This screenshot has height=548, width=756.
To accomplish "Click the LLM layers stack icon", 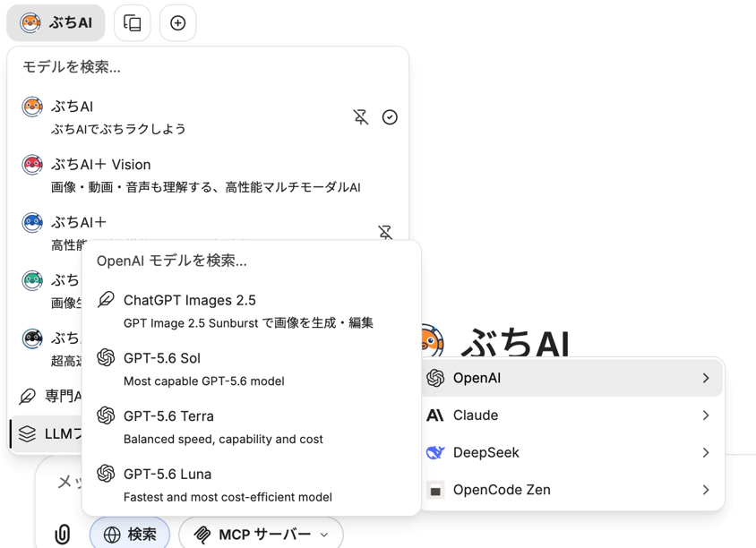I will (x=27, y=433).
